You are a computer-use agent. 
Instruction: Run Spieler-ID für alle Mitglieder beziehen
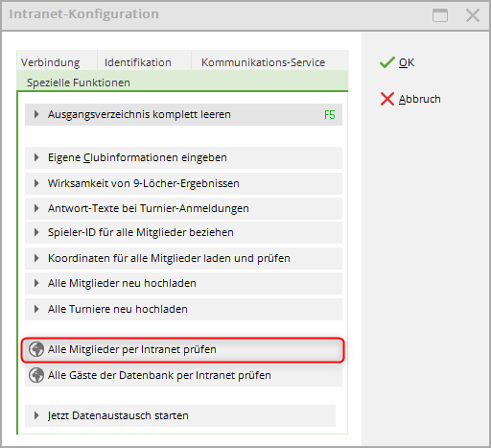(183, 232)
